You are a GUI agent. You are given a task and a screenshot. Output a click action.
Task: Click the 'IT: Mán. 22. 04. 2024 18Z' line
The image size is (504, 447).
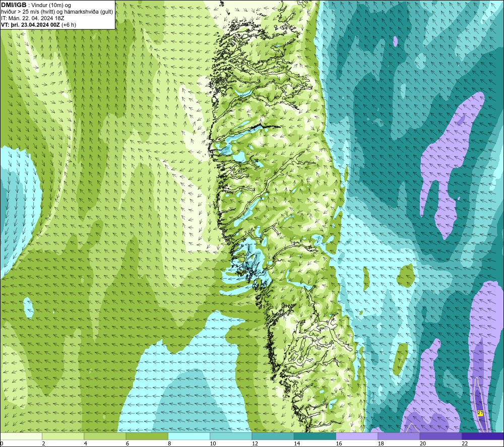point(32,18)
